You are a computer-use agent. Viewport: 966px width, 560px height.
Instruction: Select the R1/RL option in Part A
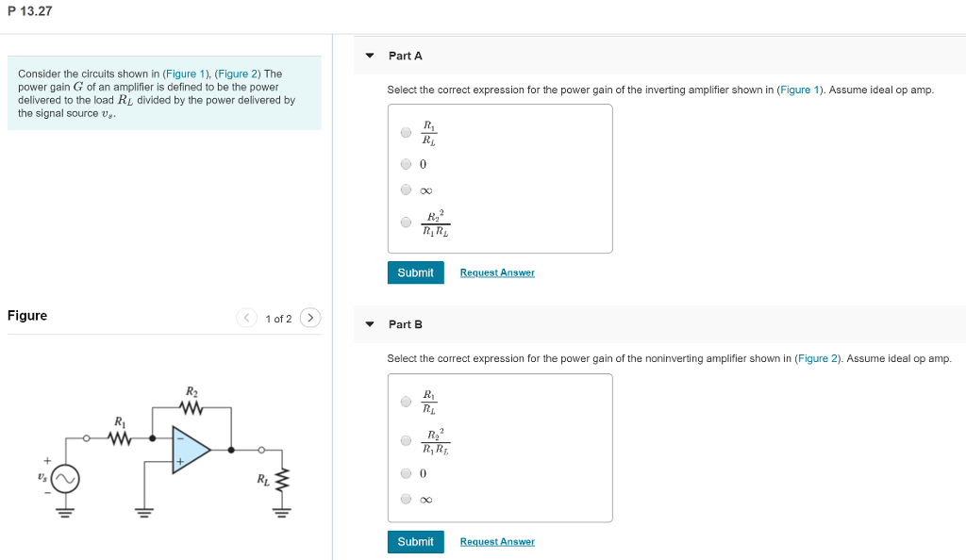pos(406,132)
